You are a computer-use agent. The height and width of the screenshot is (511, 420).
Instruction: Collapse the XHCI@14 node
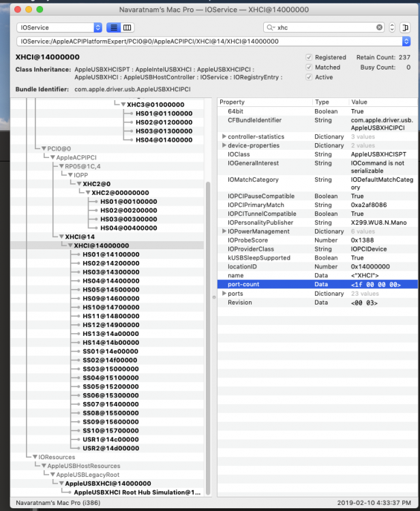[x=61, y=236]
